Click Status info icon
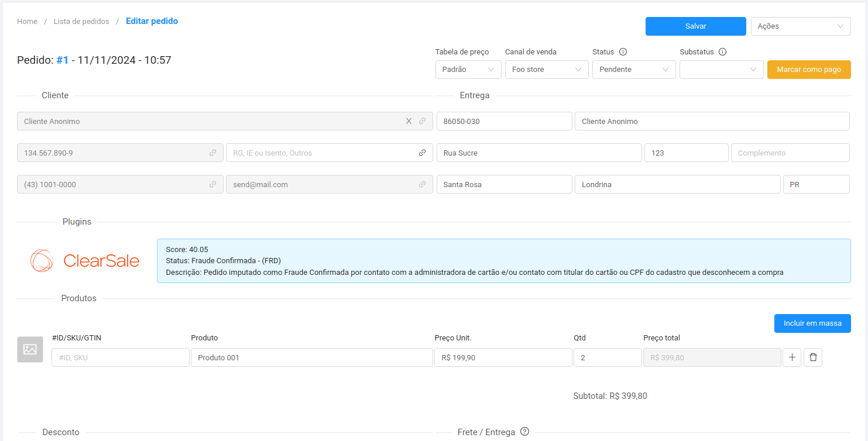Image resolution: width=868 pixels, height=441 pixels. coord(623,51)
